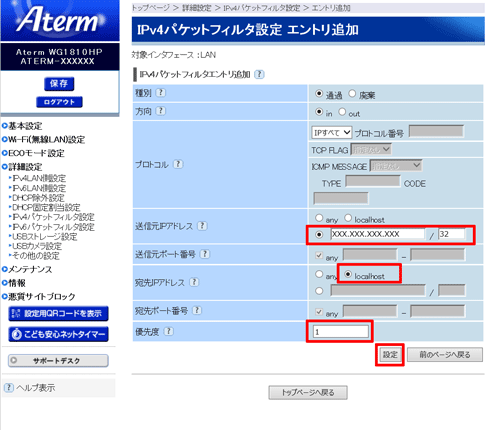Viewport: 500px width, 430px height.
Task: Click the サポートデスク button
Action: point(58,360)
